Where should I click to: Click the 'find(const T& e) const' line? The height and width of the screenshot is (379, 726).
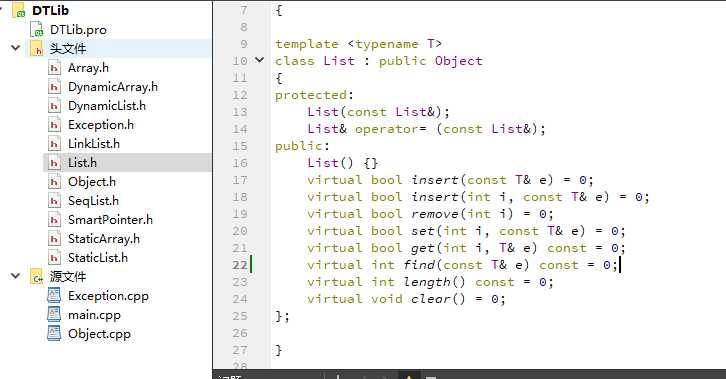[462, 265]
